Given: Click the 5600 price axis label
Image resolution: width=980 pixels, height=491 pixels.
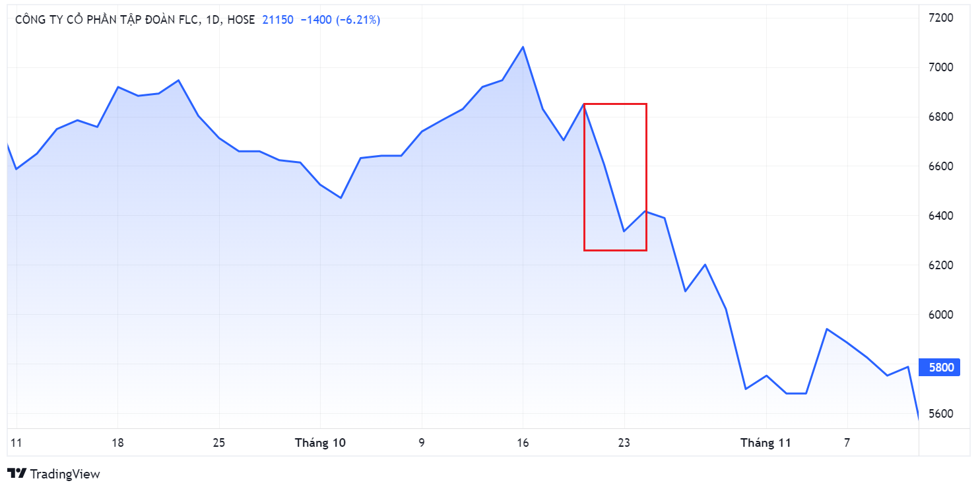Looking at the screenshot, I should coord(941,414).
